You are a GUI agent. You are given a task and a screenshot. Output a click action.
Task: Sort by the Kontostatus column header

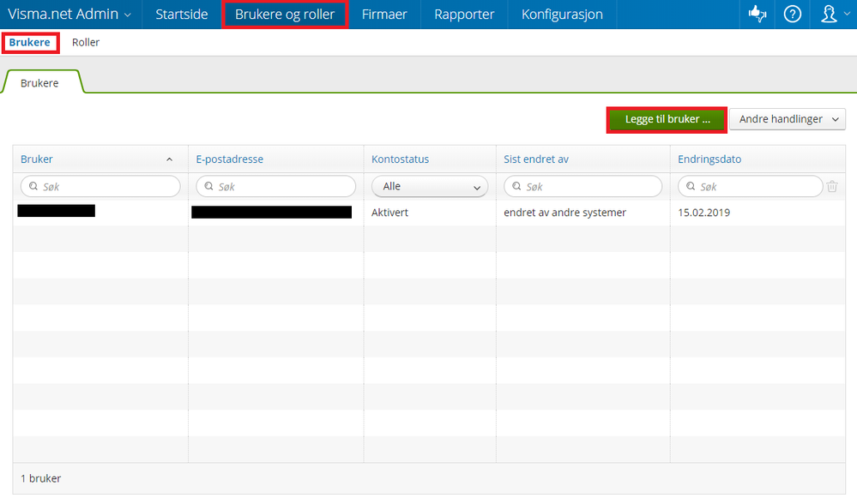click(400, 159)
